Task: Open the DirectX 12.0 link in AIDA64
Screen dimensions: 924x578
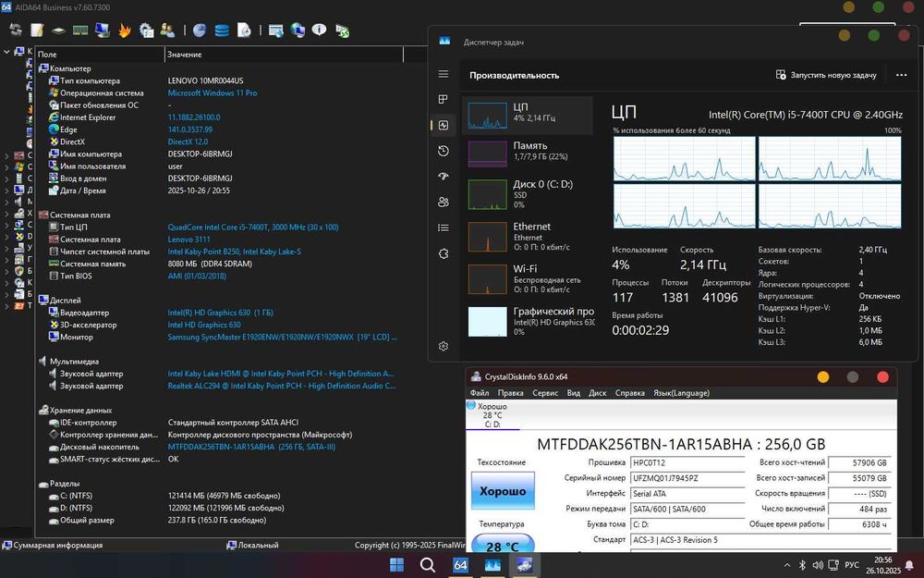Action: [x=188, y=141]
